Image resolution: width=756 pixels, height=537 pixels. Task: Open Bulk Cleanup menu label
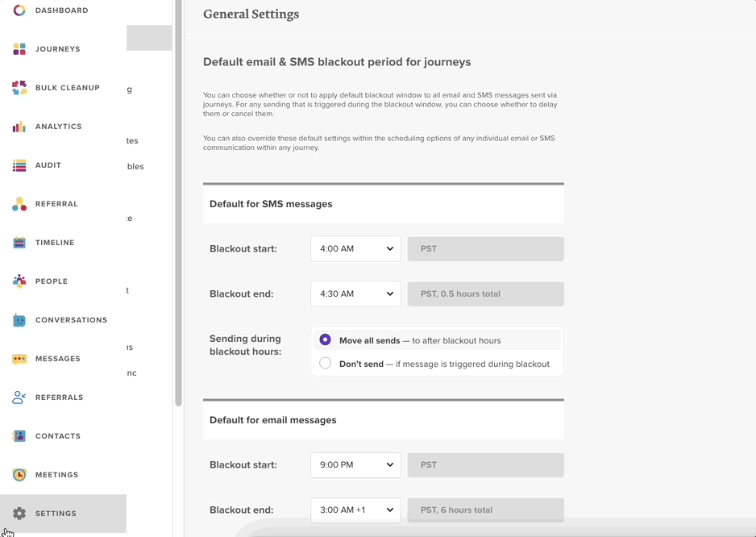pos(68,88)
